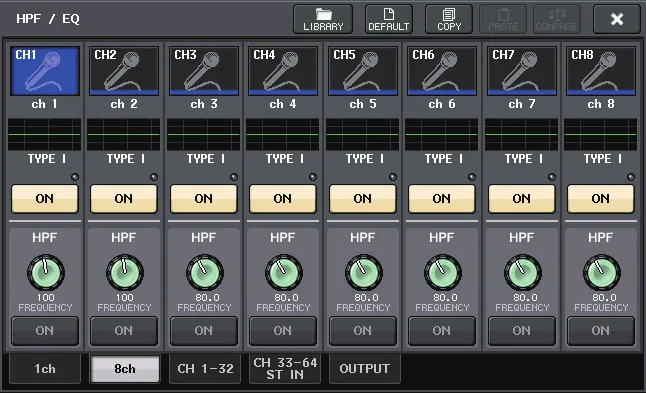This screenshot has width=646, height=393.
Task: Select the CH7 microphone channel icon
Action: click(522, 71)
